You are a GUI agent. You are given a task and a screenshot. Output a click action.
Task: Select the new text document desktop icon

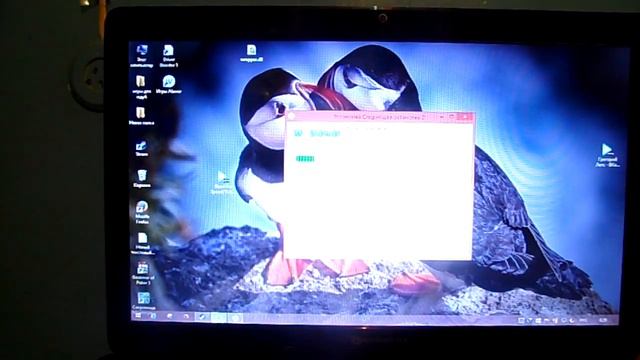tap(142, 243)
